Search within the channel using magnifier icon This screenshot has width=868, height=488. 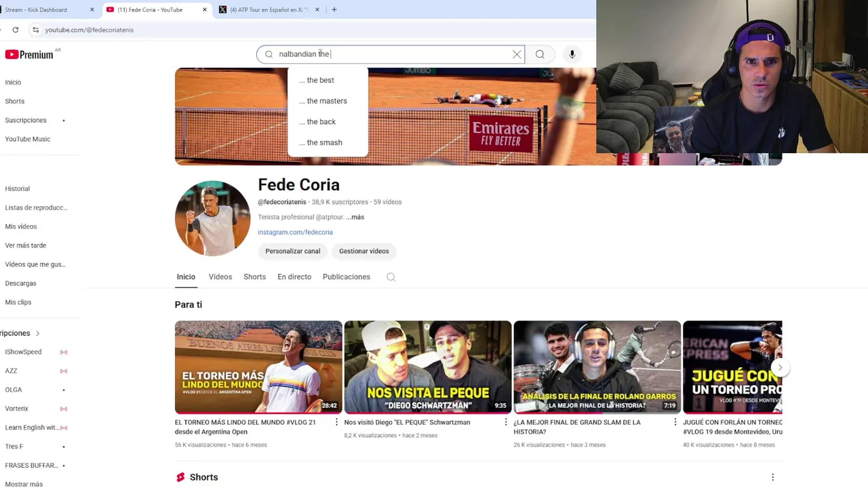coord(391,277)
